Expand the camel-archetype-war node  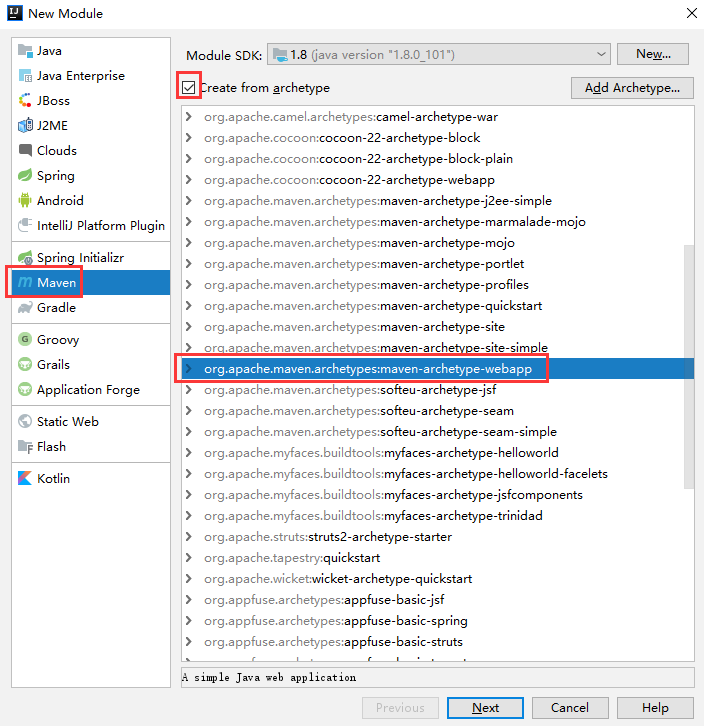point(189,117)
